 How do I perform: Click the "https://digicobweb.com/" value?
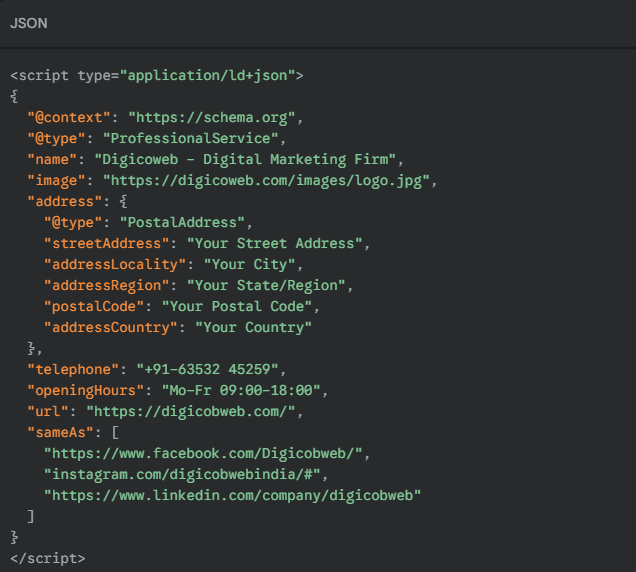point(191,411)
